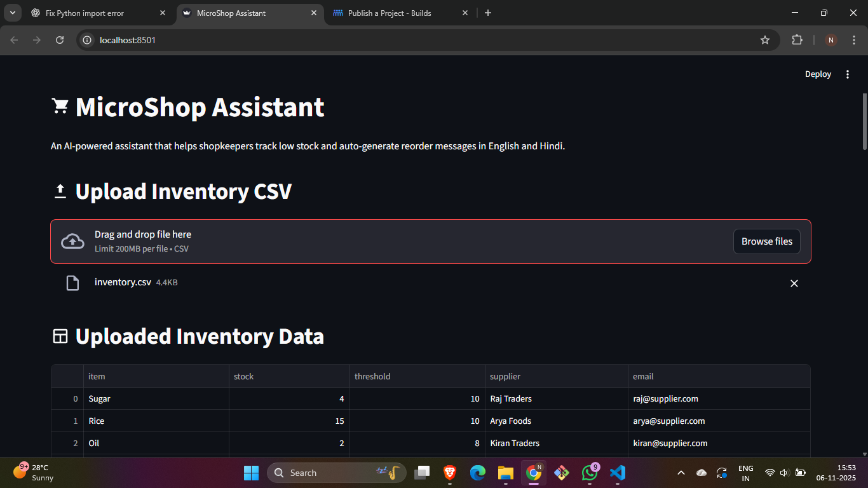Click the document icon beside inventory.csv

[x=72, y=283]
